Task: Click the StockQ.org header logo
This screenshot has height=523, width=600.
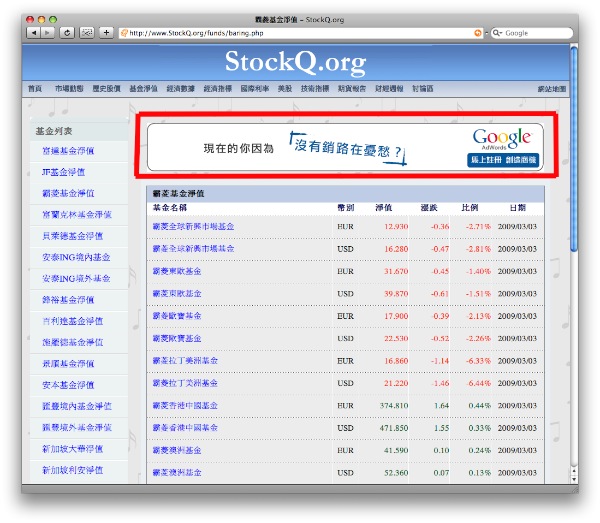Action: pos(295,61)
